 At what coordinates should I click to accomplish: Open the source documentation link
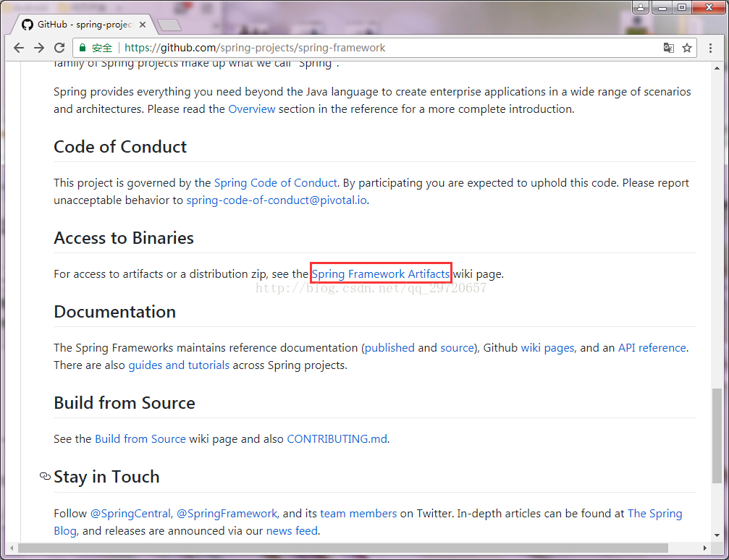click(x=457, y=348)
